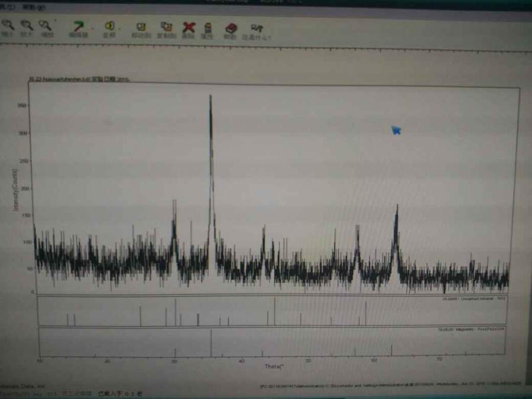The width and height of the screenshot is (532, 399).
Task: Click the zoom out magnifier icon
Action: [x=8, y=25]
